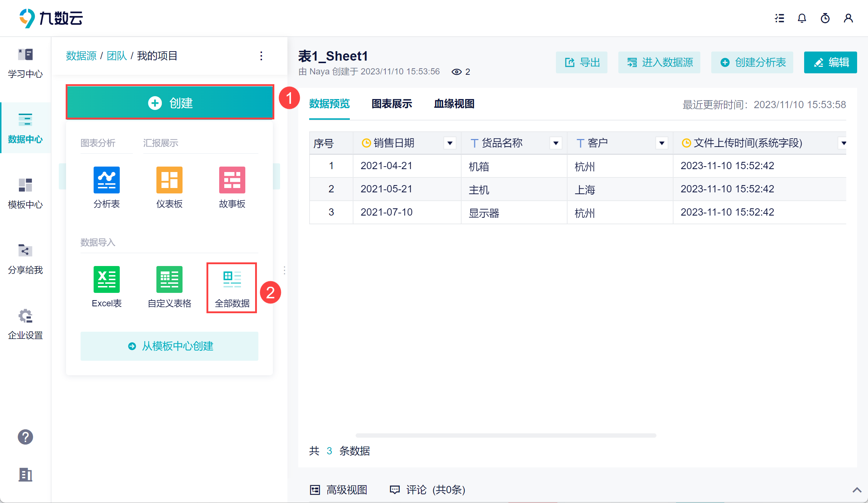
Task: Click the 分析表 chart analysis icon
Action: click(x=106, y=180)
